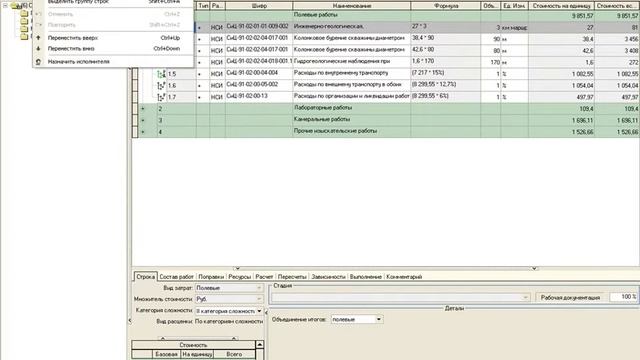Expand group row 4 Прочие изыскательские работы
Screen dimensions: 640x360
[143, 132]
